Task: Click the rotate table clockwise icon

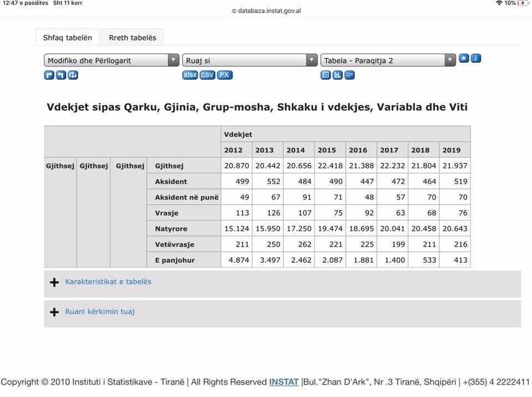Action: click(49, 75)
